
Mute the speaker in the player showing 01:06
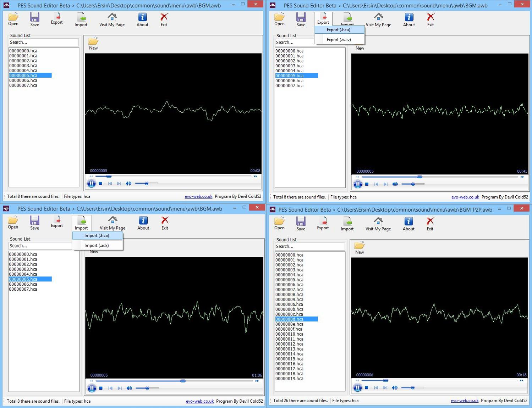click(129, 388)
